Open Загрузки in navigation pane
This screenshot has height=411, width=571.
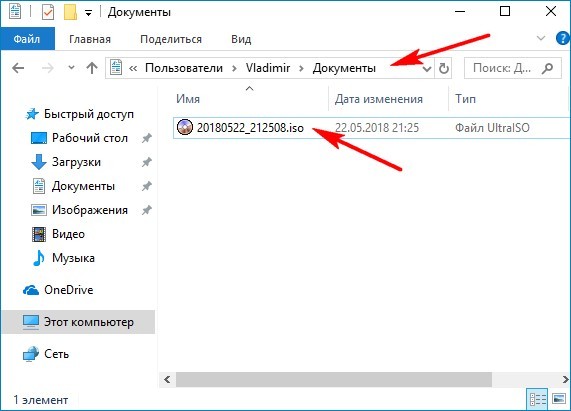pyautogui.click(x=76, y=162)
